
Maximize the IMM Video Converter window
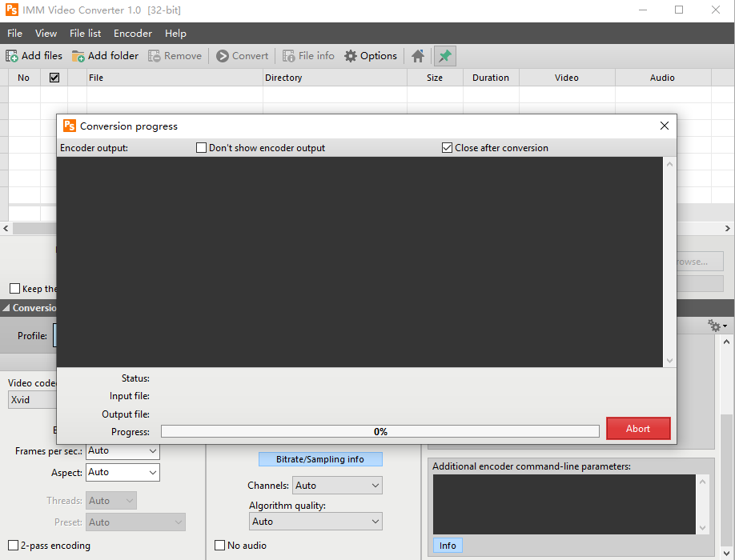pos(679,10)
